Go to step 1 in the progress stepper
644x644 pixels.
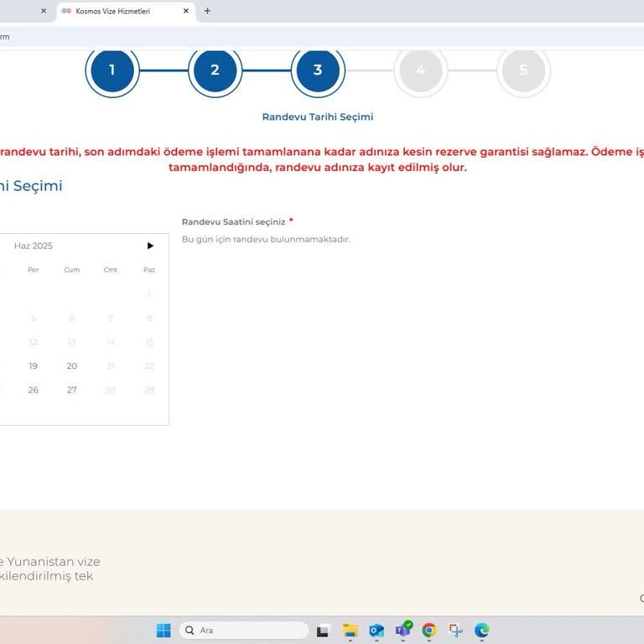[x=112, y=70]
